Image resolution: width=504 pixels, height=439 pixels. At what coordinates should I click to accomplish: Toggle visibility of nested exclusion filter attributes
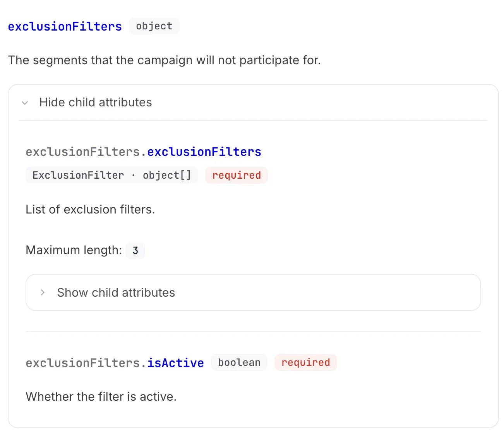tap(116, 293)
